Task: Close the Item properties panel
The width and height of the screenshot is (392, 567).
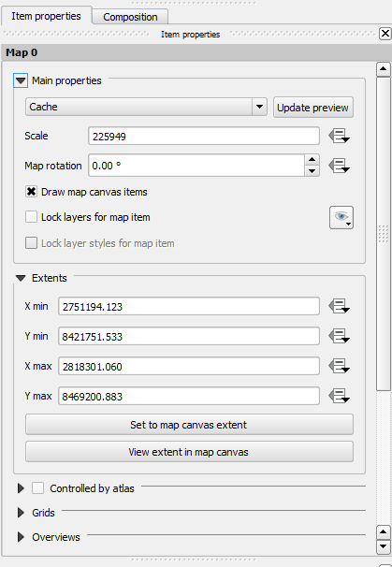Action: pyautogui.click(x=385, y=34)
